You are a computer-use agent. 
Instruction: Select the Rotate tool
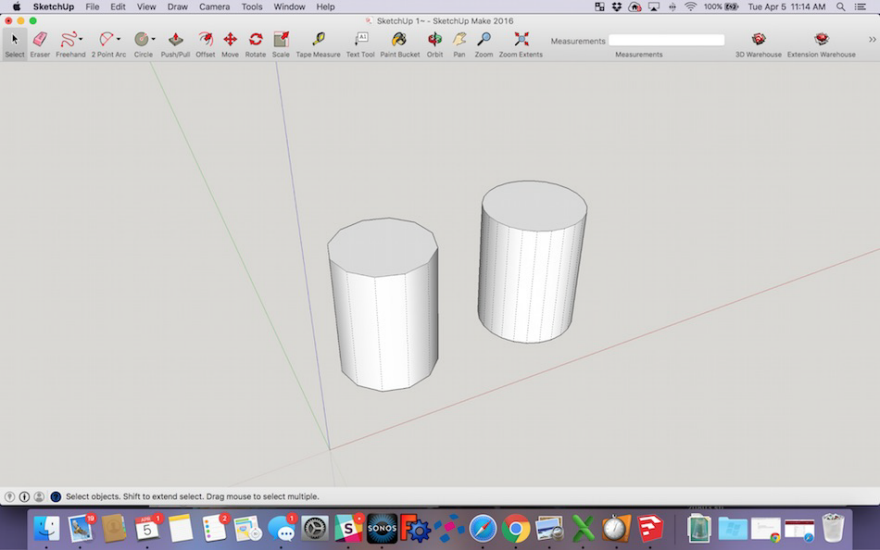(256, 40)
